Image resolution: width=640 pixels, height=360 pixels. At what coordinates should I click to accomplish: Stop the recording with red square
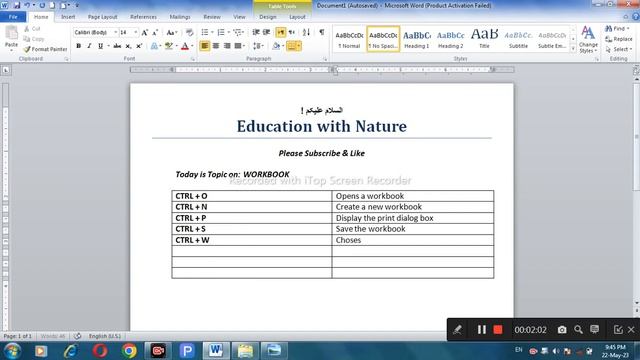coord(498,329)
